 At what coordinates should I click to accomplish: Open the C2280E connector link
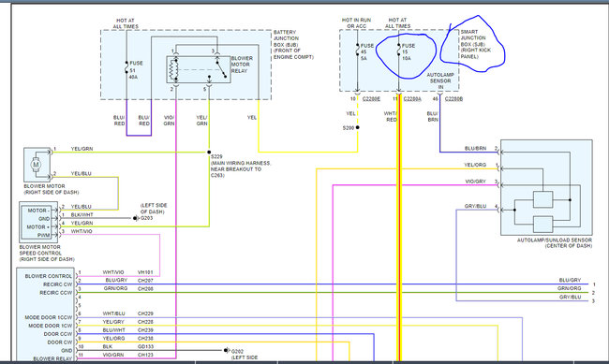pyautogui.click(x=371, y=99)
